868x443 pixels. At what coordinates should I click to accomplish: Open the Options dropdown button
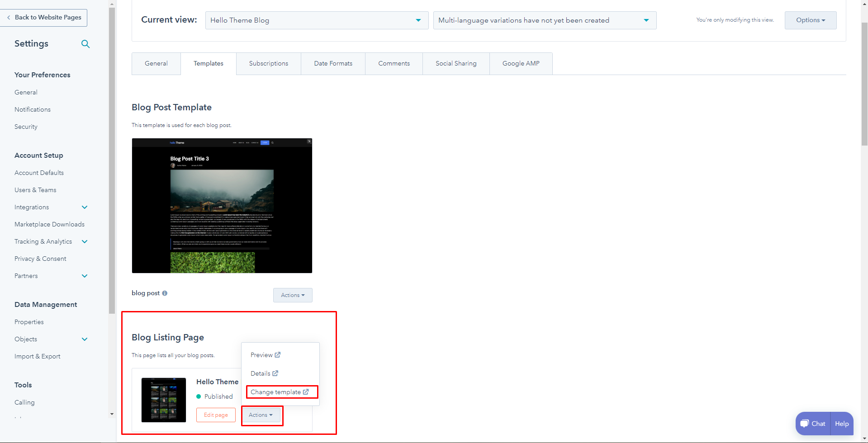[810, 20]
